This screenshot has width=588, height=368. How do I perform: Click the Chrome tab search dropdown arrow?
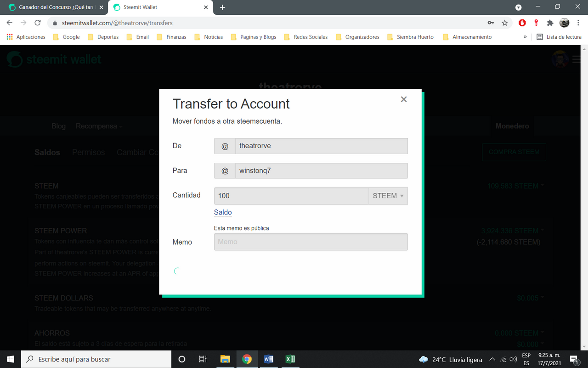pyautogui.click(x=519, y=7)
